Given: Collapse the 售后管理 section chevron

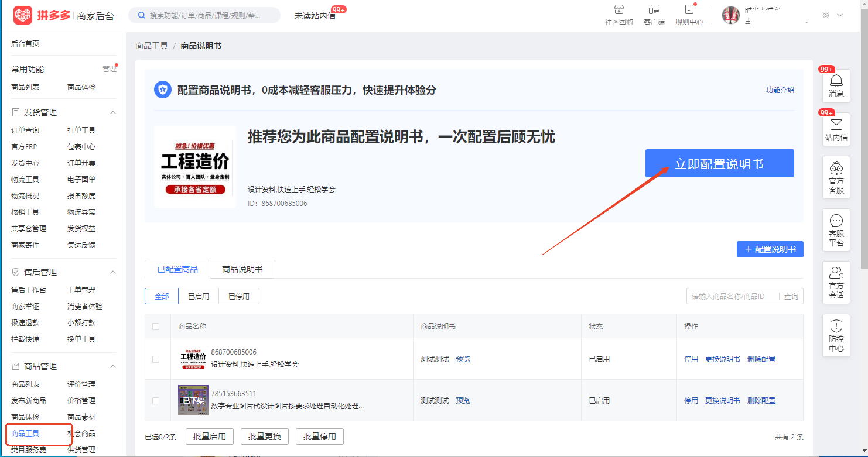Looking at the screenshot, I should click(113, 272).
